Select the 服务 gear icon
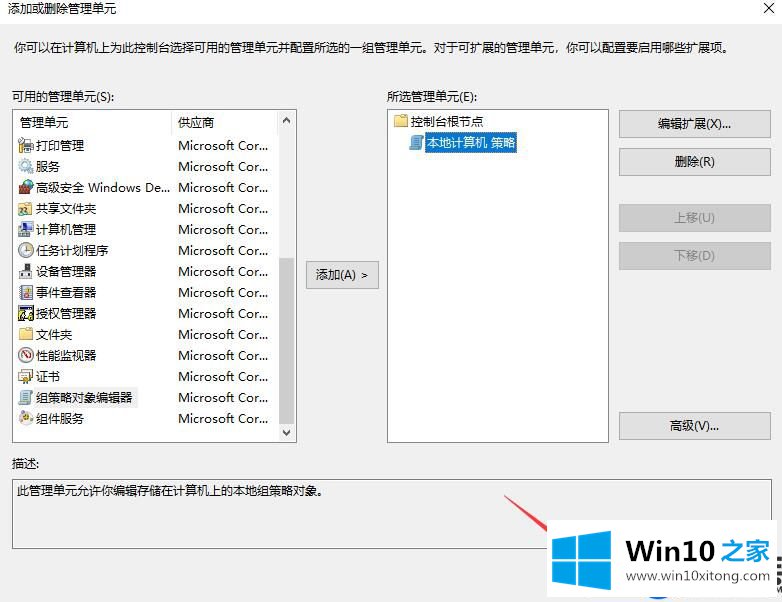The width and height of the screenshot is (782, 602). point(26,166)
